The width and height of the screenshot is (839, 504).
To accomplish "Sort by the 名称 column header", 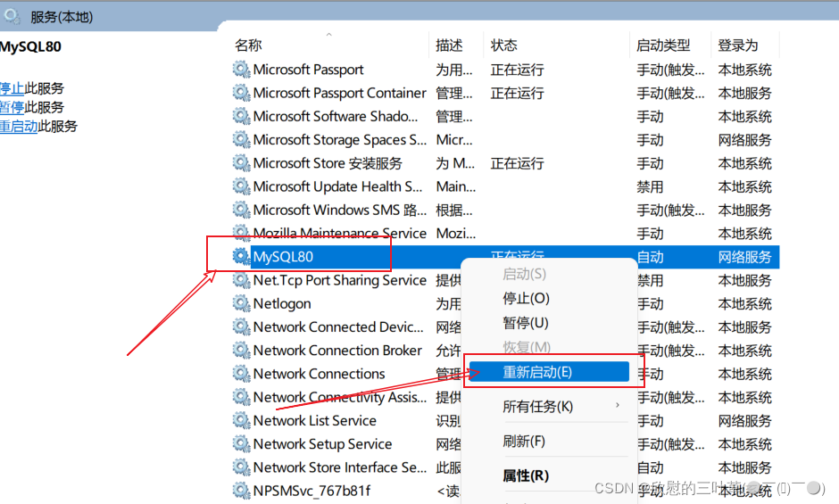I will [x=248, y=45].
